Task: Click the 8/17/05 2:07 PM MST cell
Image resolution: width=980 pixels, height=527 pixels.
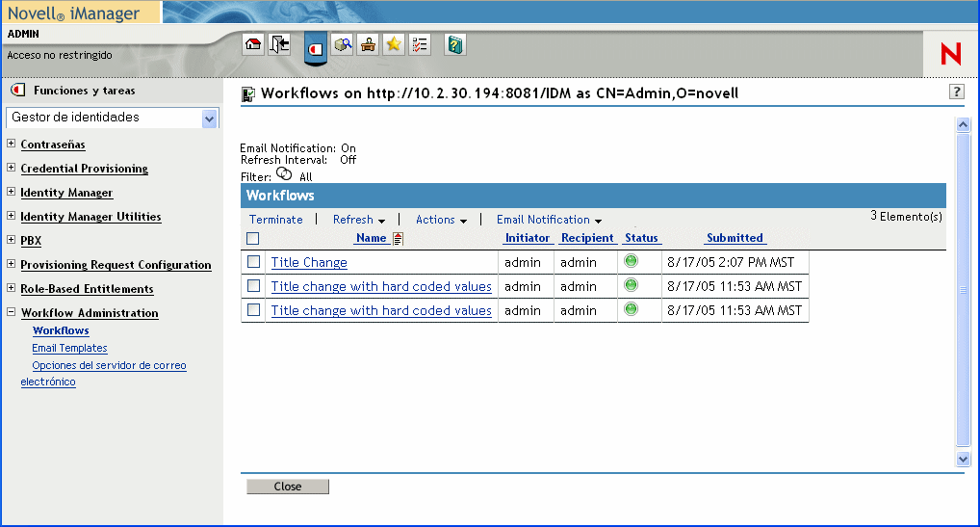Action: pos(735,263)
